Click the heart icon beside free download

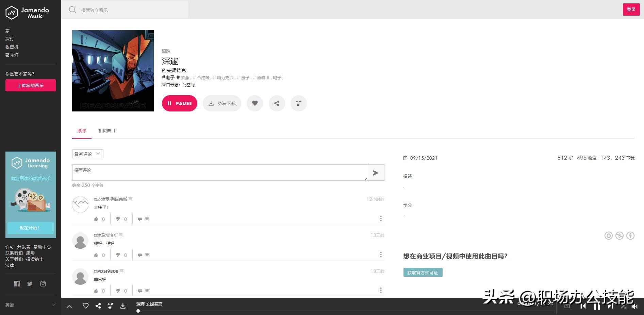click(254, 103)
